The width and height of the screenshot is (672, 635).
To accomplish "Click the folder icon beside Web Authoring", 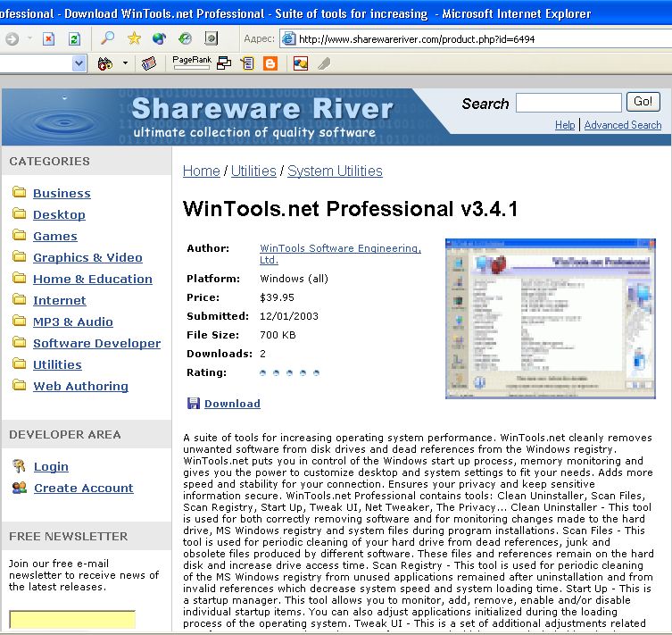I will pyautogui.click(x=20, y=385).
